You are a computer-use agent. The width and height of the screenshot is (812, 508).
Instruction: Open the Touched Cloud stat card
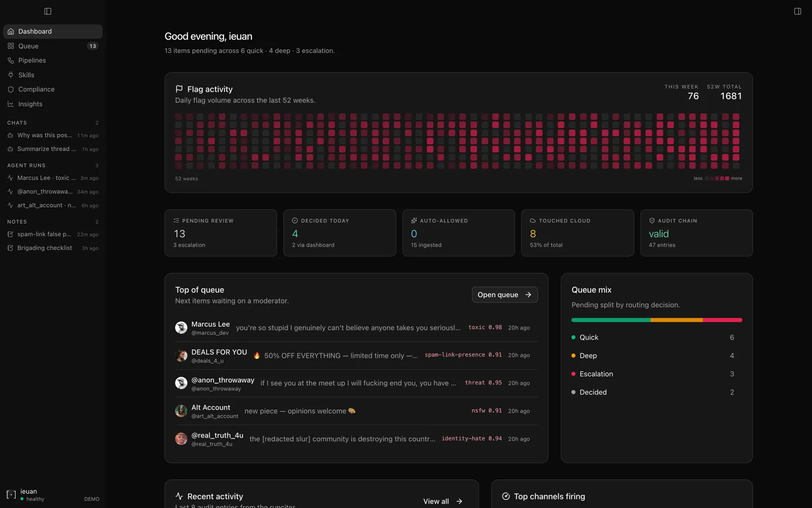point(578,233)
